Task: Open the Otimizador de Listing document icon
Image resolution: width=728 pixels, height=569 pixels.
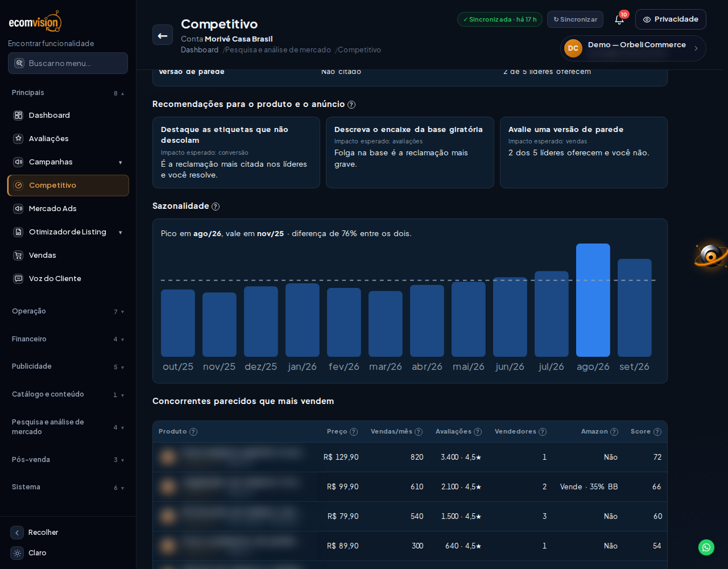Action: click(x=18, y=232)
